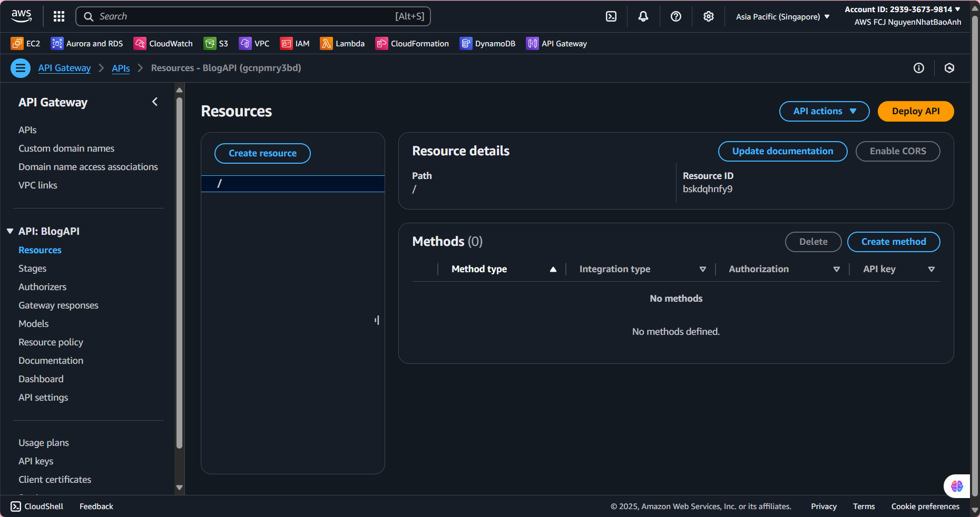
Task: Open the Asia Pacific (Singapore) region selector
Action: click(782, 17)
